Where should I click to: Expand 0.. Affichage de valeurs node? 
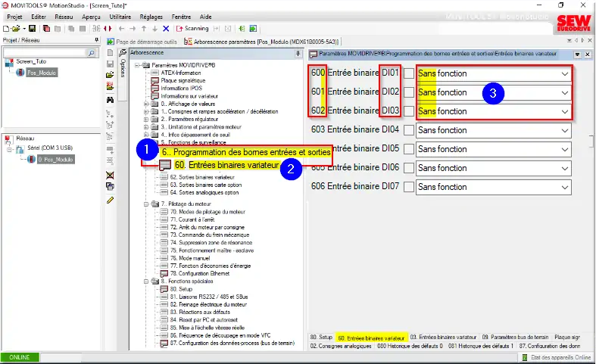[146, 104]
